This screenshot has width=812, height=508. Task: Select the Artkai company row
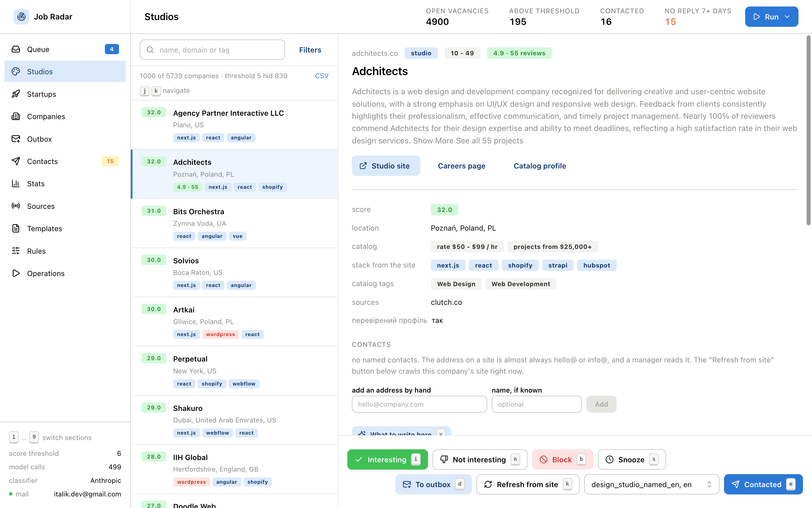[235, 321]
